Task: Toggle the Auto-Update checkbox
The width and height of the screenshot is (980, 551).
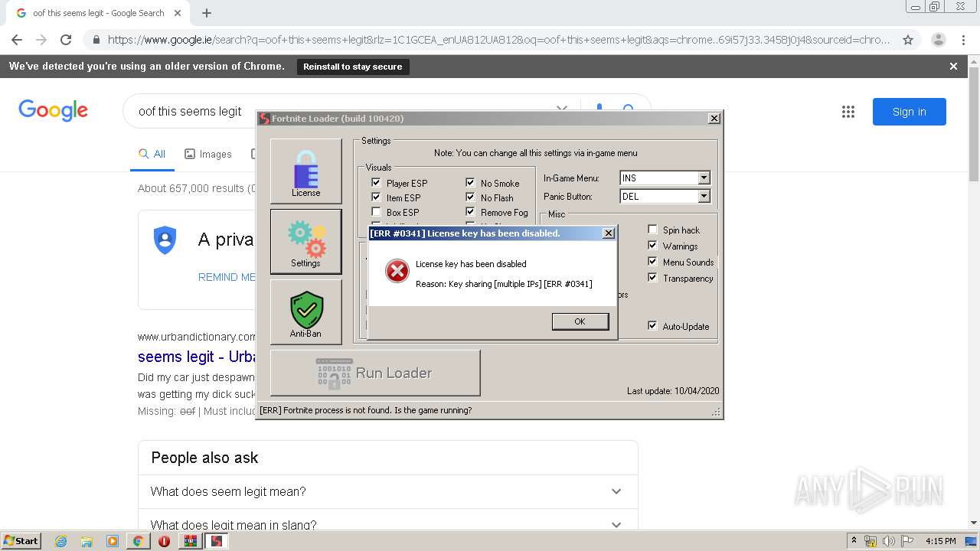Action: tap(652, 326)
